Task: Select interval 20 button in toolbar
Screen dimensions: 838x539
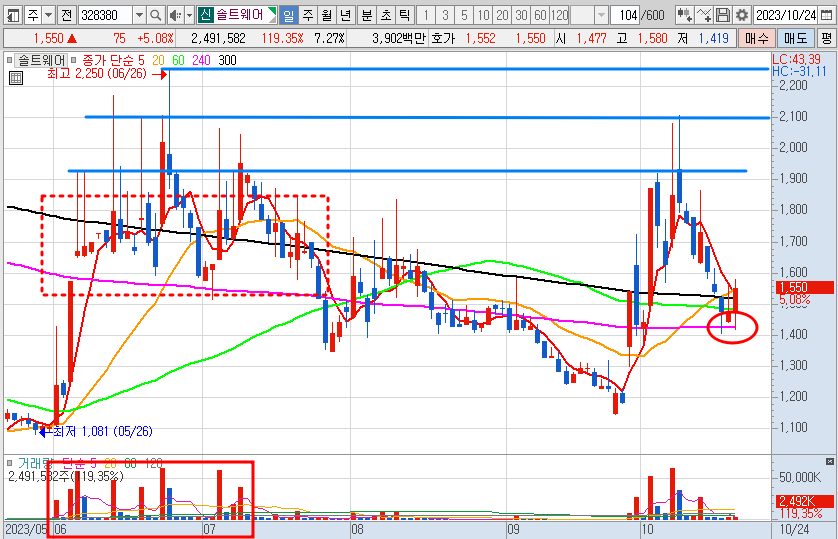Action: click(502, 15)
